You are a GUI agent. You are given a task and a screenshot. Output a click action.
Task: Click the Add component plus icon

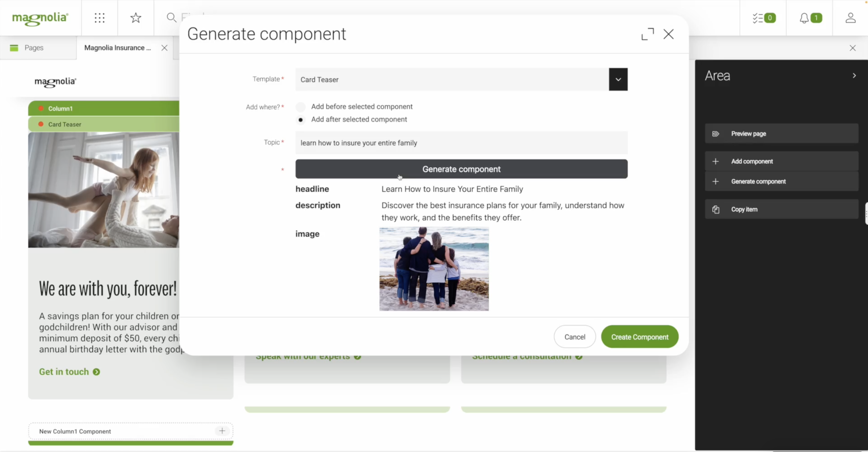[716, 161]
